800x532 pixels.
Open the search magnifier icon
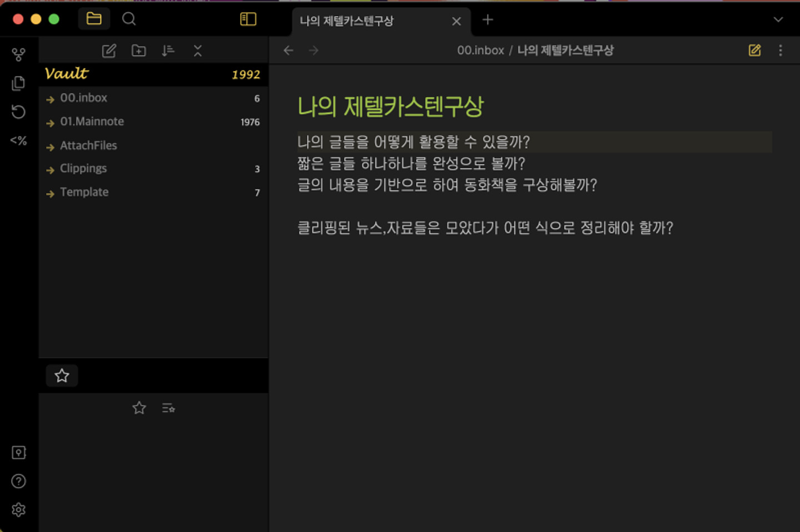coord(129,19)
